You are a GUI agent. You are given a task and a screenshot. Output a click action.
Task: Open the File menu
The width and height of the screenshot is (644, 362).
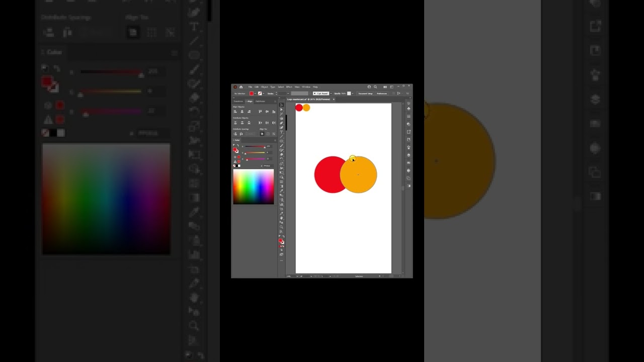pos(250,87)
